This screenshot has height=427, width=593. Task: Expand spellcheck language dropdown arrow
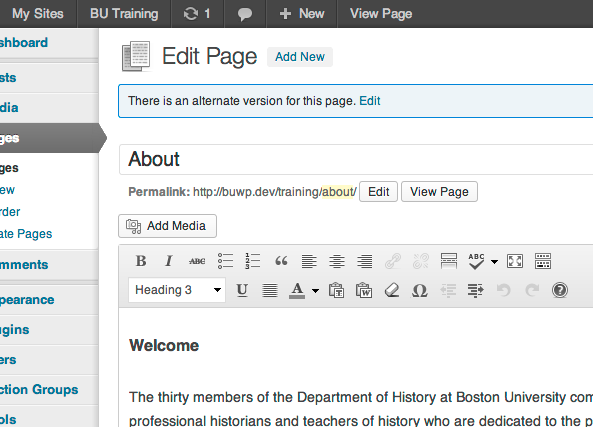[494, 261]
